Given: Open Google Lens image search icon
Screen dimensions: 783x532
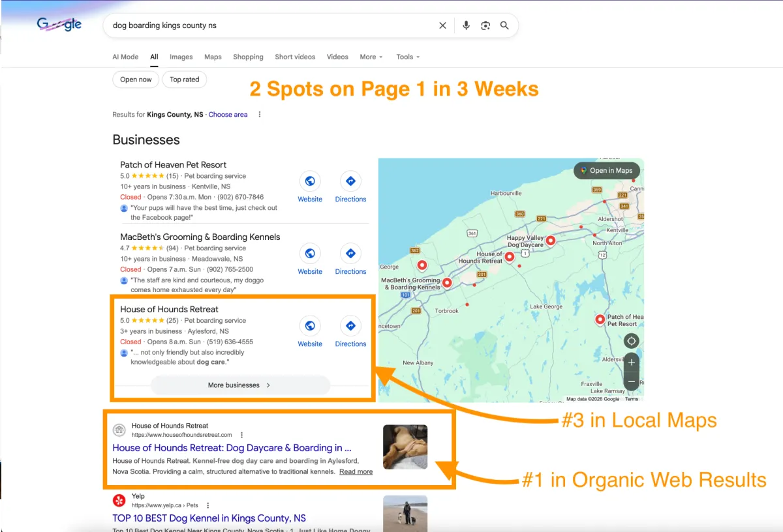Looking at the screenshot, I should tap(485, 25).
